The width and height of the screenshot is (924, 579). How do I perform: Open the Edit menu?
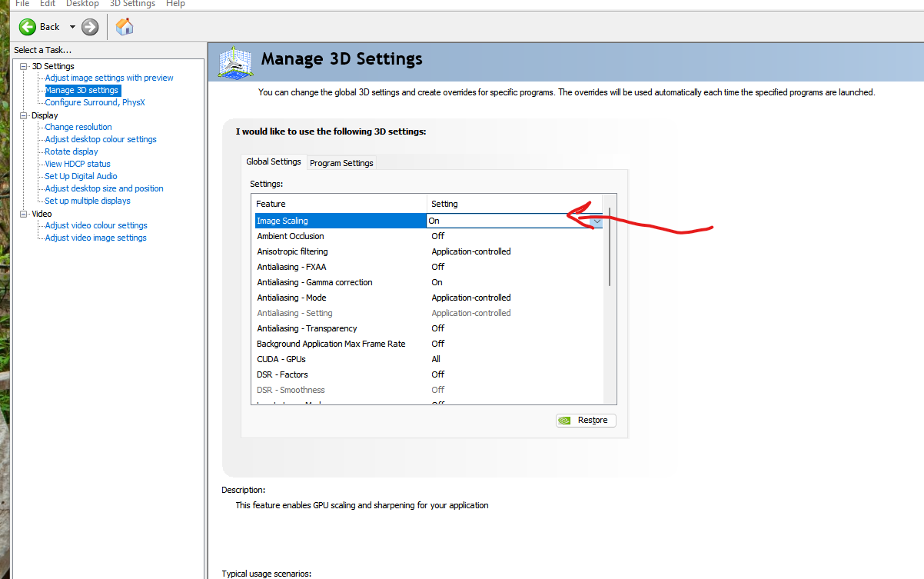pos(48,4)
